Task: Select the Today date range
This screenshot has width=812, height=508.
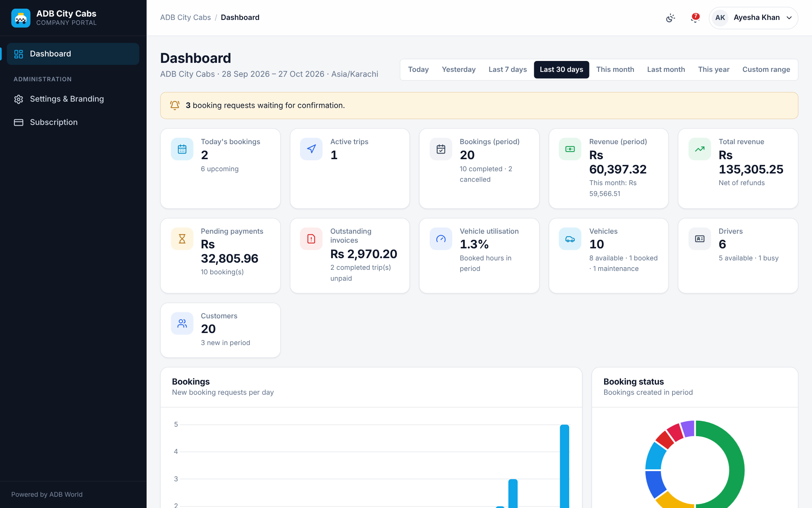Action: [418, 70]
